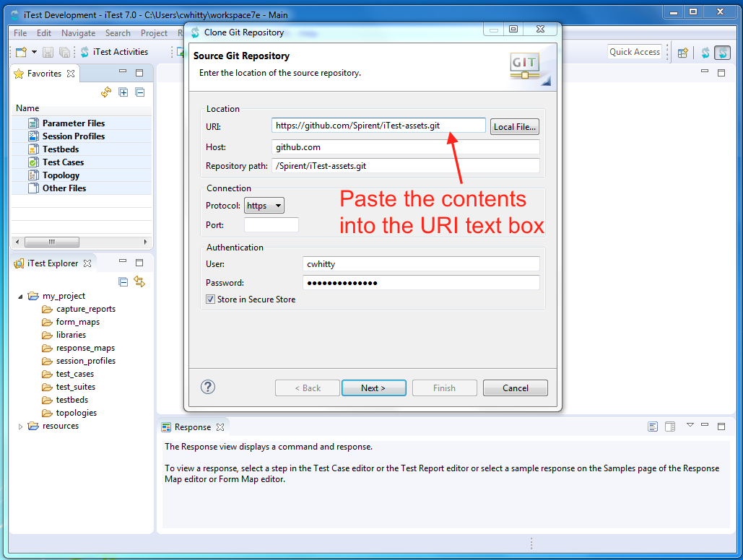Open the New wizard dropdown arrow

coord(34,52)
